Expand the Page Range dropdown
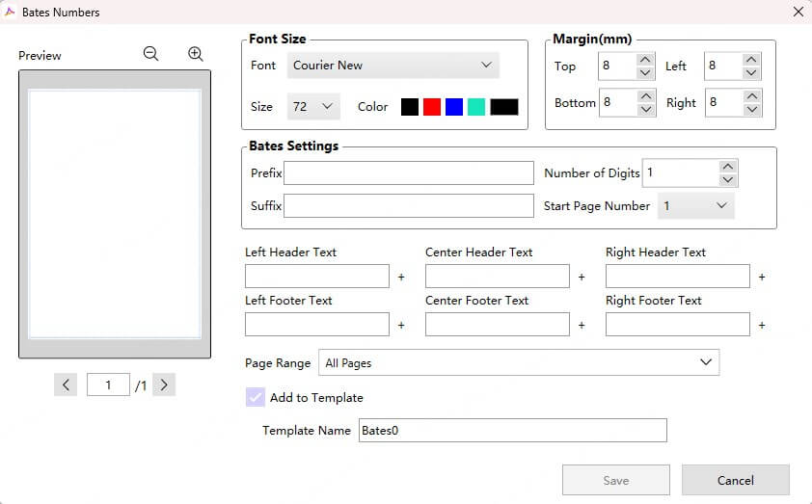This screenshot has width=812, height=504. click(x=519, y=362)
